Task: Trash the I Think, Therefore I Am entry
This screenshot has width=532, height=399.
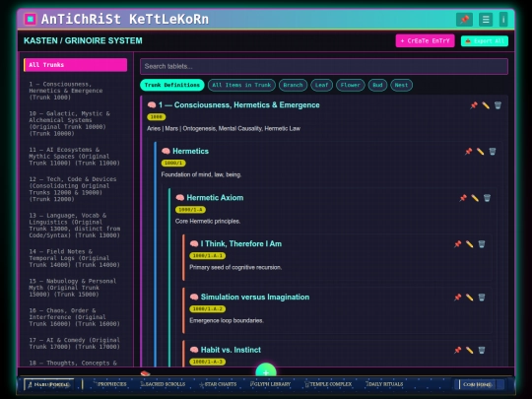Action: [x=482, y=244]
